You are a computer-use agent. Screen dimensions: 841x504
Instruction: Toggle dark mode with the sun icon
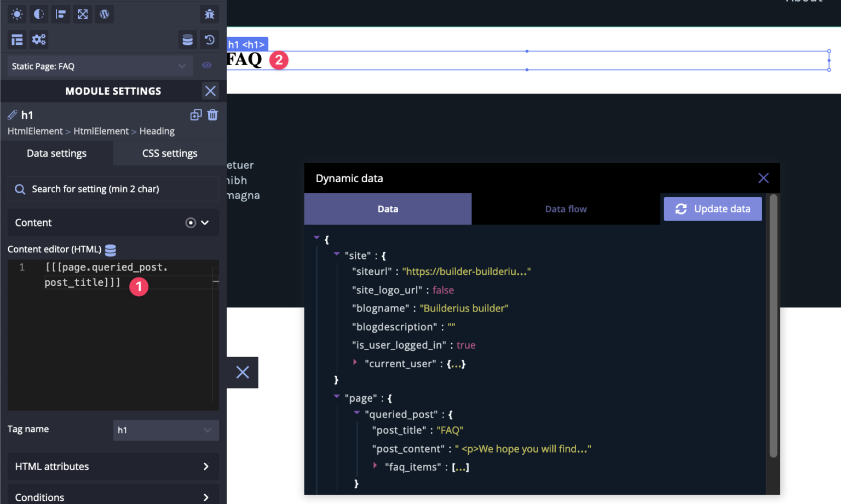[16, 14]
